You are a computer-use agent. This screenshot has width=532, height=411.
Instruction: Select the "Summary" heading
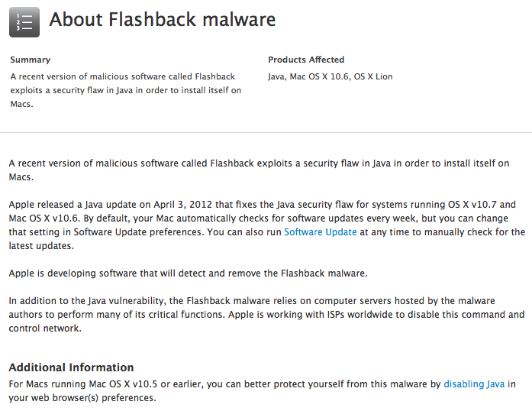click(31, 60)
